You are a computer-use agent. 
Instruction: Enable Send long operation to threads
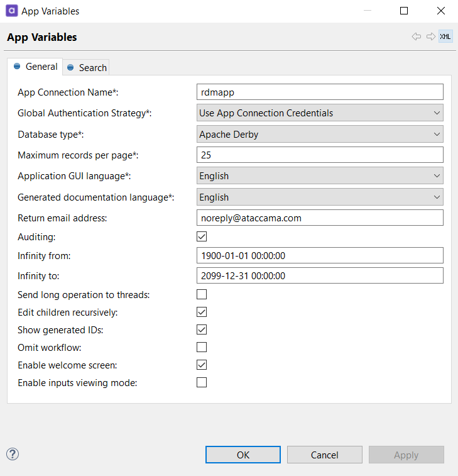pos(202,294)
